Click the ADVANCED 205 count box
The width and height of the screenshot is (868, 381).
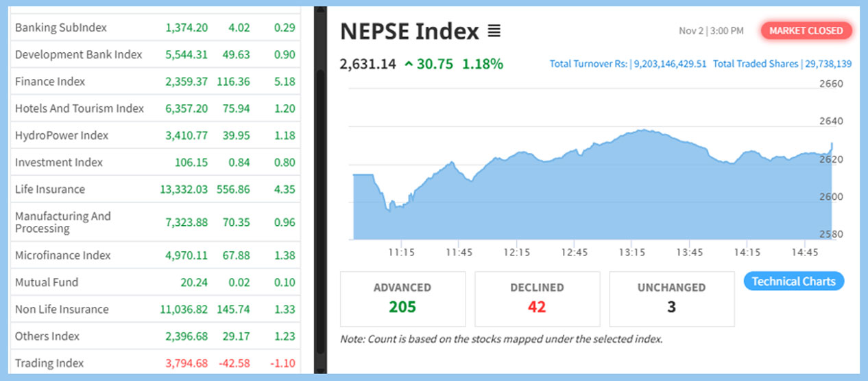pyautogui.click(x=402, y=299)
